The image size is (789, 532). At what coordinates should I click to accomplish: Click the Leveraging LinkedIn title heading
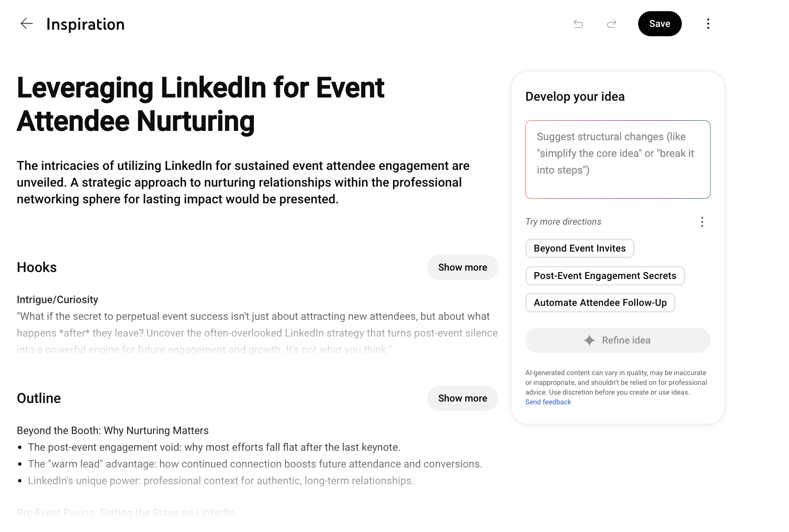point(200,104)
